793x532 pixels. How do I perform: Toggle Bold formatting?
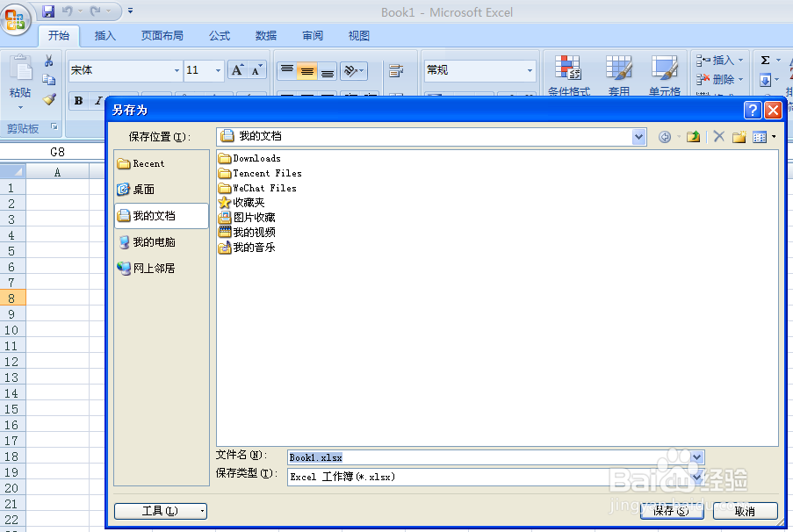[78, 101]
